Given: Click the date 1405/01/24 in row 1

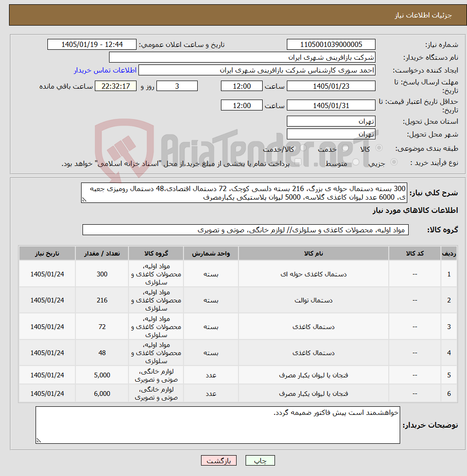Looking at the screenshot, I should 47,274.
